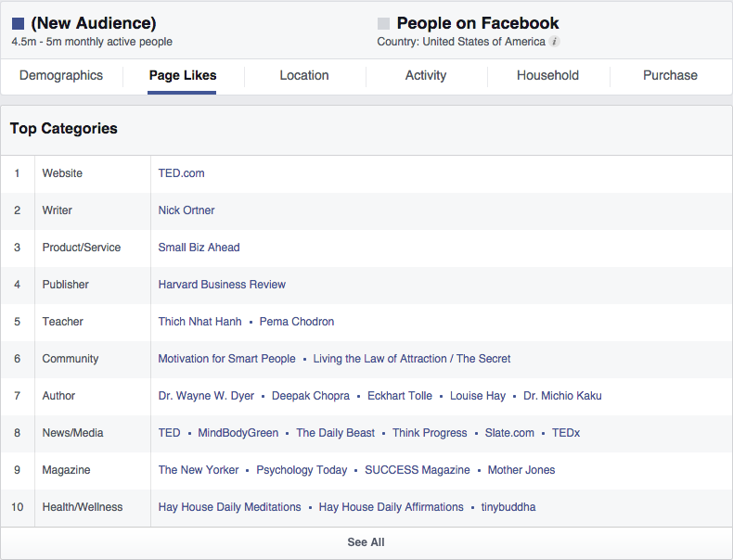
Task: Open the MindBodyGreen link
Action: coord(238,433)
